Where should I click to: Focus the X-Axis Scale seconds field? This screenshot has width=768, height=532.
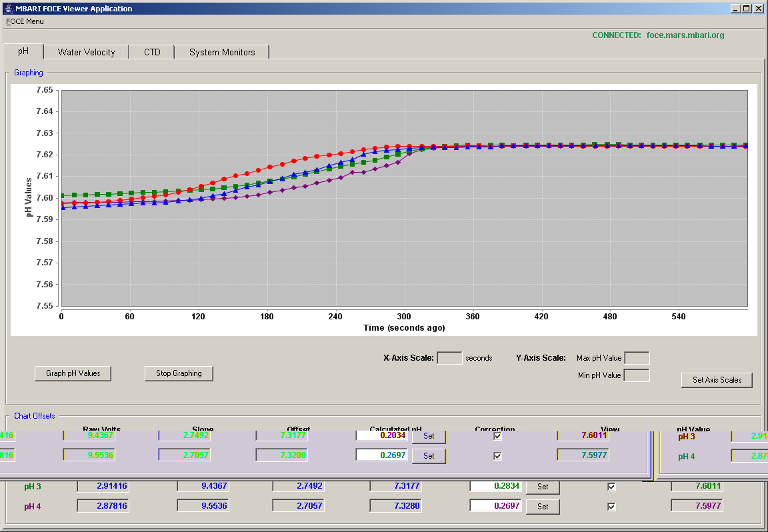coord(449,358)
